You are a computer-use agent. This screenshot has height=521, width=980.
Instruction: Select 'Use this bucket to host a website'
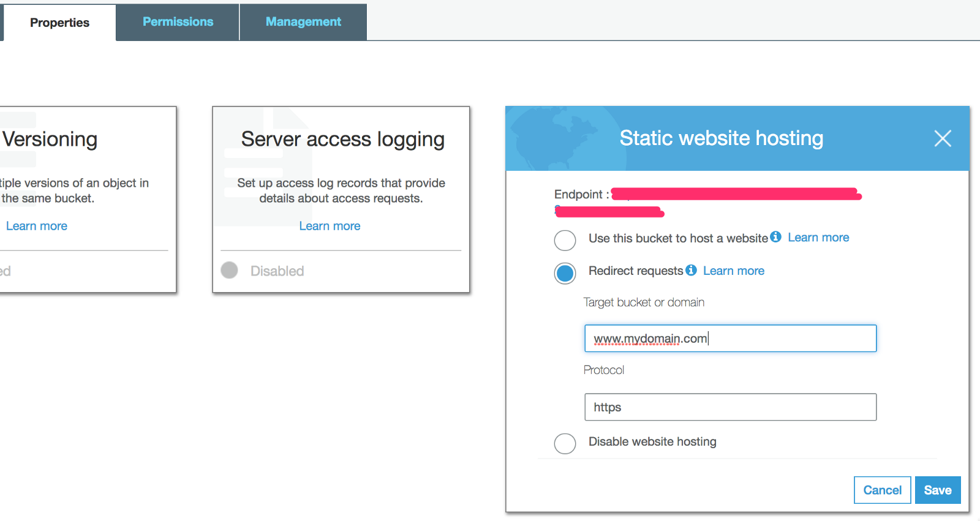pyautogui.click(x=565, y=241)
